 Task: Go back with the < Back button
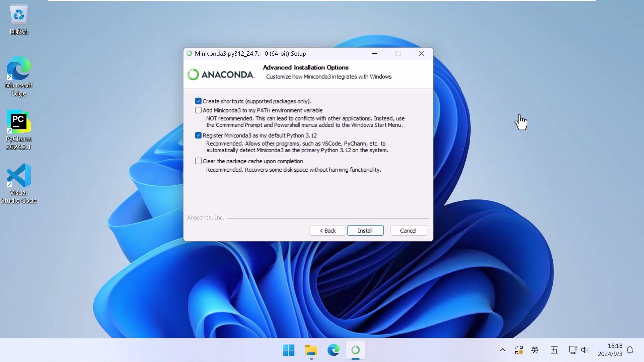click(x=327, y=231)
